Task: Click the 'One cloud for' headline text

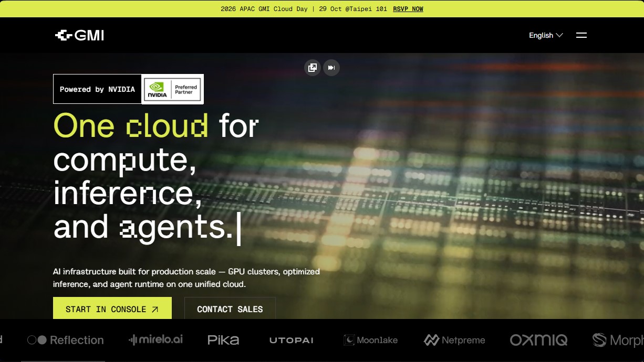Action: 156,126
